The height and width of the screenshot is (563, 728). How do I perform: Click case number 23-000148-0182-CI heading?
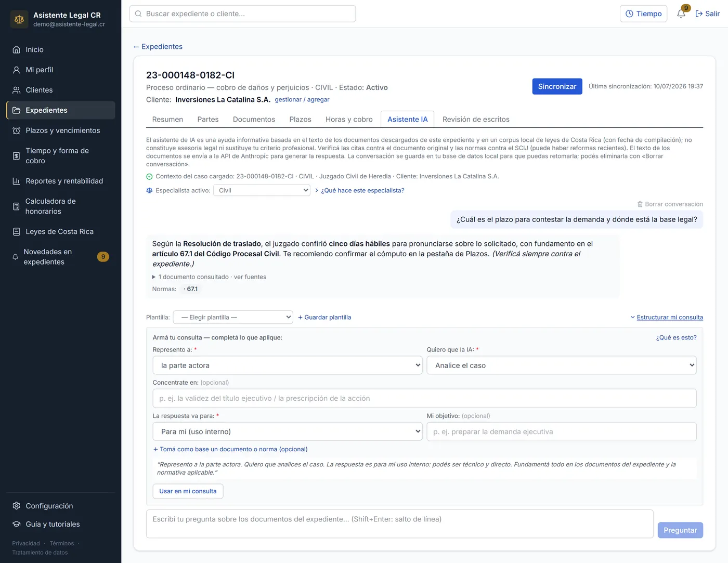[x=190, y=75]
